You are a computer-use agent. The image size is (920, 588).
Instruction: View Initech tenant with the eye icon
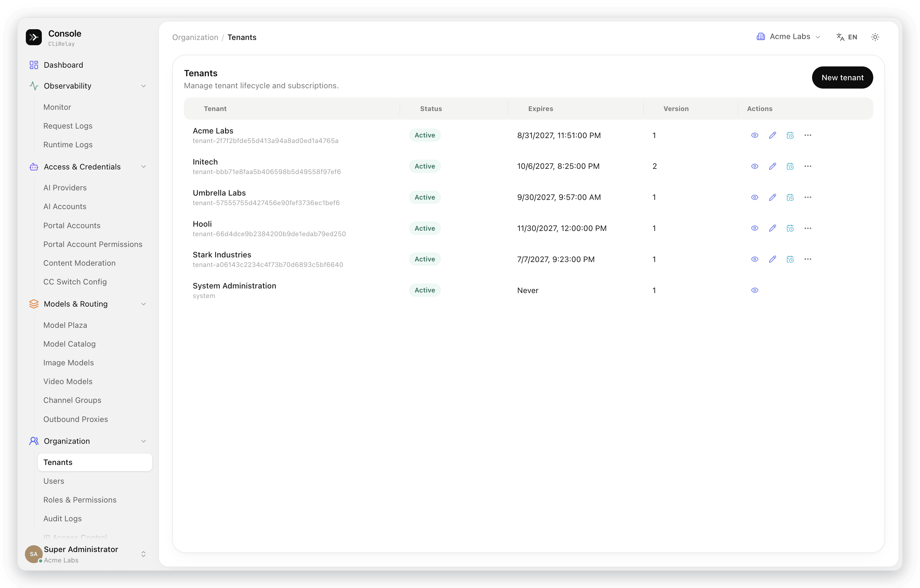pyautogui.click(x=755, y=166)
